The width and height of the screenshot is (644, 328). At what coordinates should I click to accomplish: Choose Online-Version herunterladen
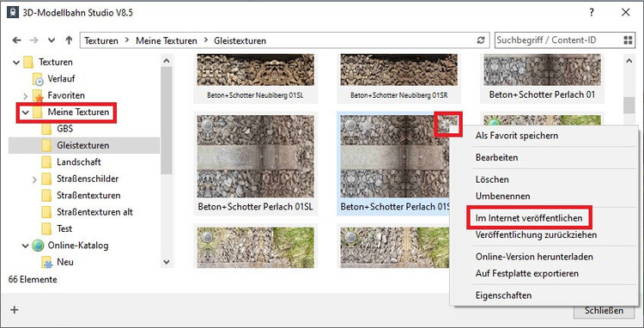pyautogui.click(x=534, y=257)
